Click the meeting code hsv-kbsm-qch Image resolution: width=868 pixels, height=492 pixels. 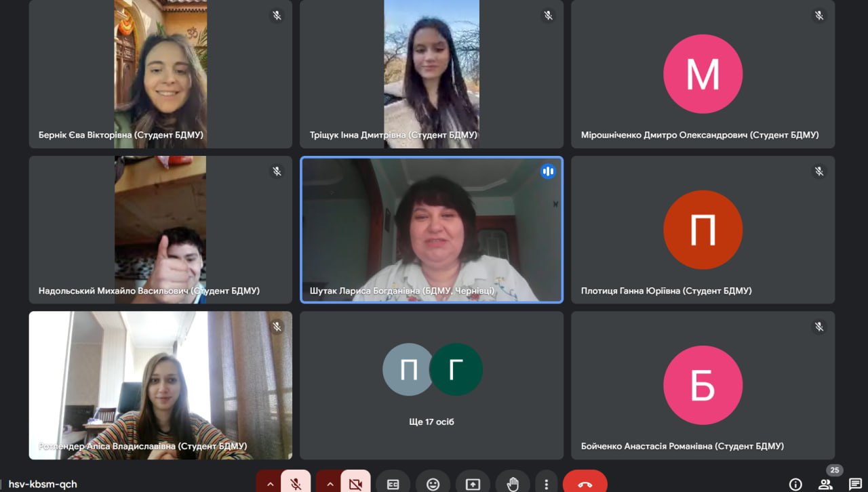click(43, 484)
